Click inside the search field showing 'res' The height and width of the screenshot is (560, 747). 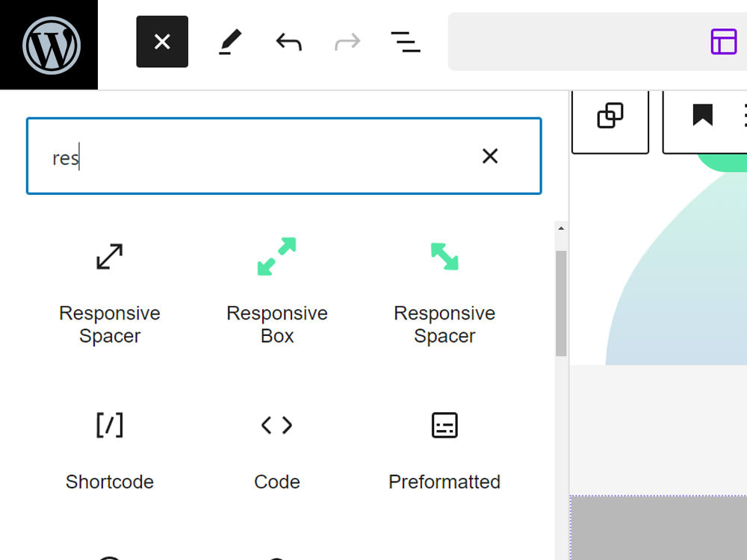coord(224,156)
